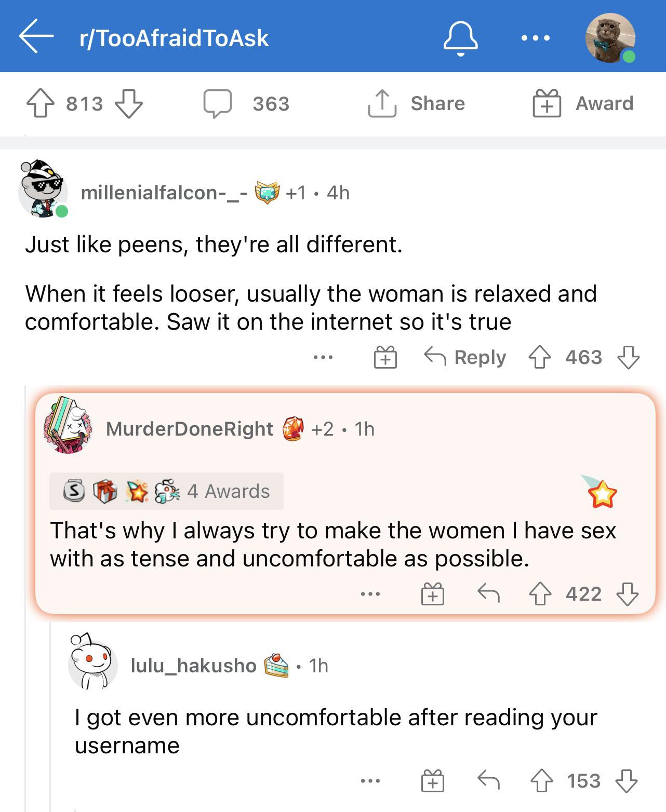Open the ellipsis menu under lulu_hakusho's comment
Image resolution: width=666 pixels, height=812 pixels.
click(370, 780)
